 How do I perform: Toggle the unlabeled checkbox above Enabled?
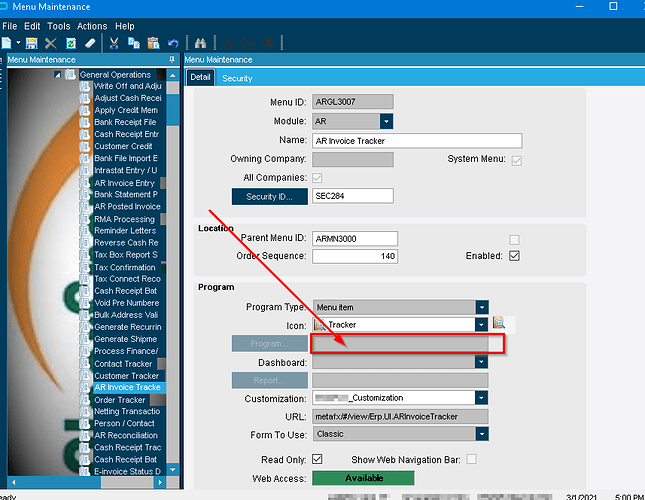pos(514,240)
